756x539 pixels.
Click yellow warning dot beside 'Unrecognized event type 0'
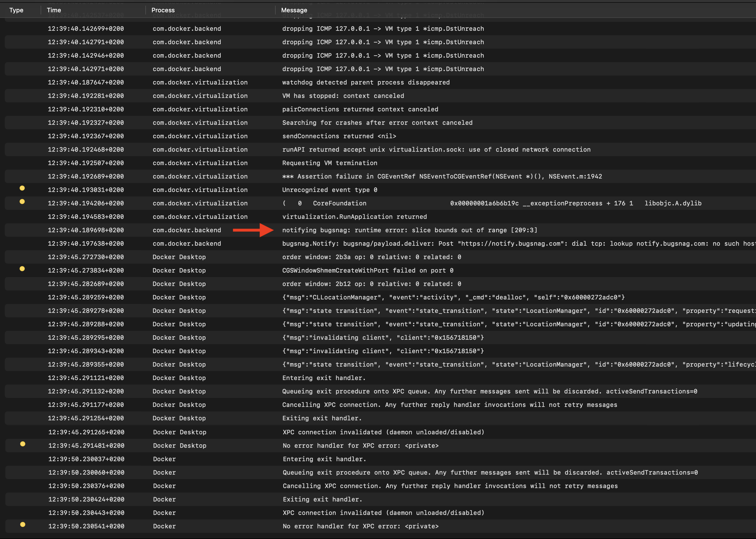[22, 188]
